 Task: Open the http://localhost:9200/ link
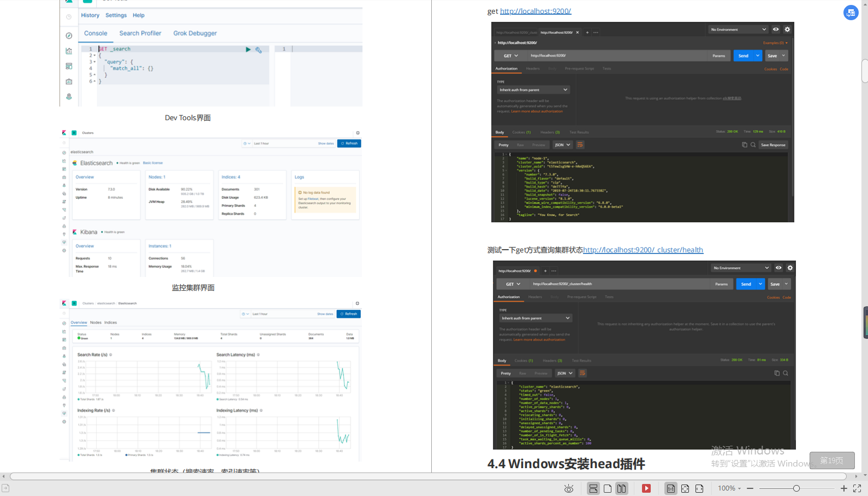(x=536, y=11)
